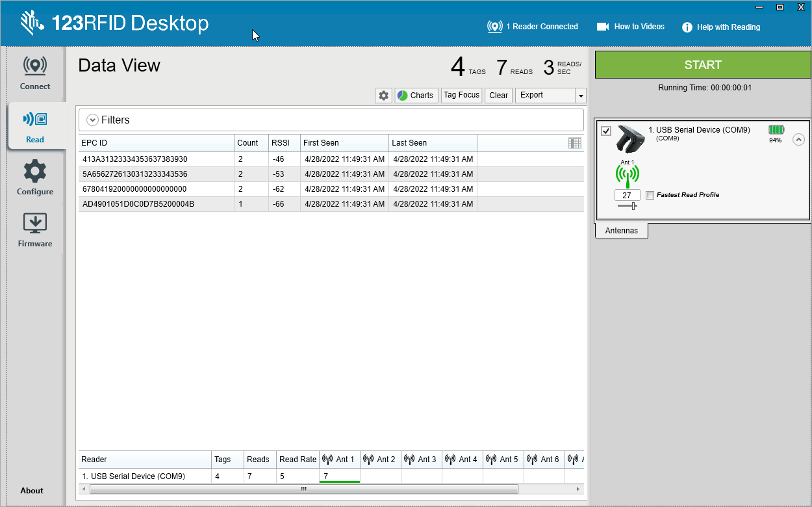This screenshot has width=812, height=507.
Task: Click the Help with Reading info icon
Action: 687,27
